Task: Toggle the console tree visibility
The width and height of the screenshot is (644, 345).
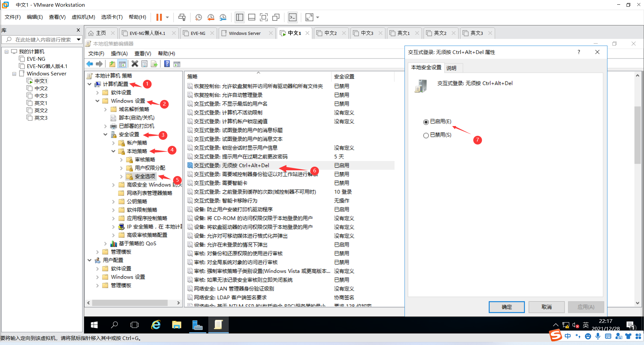Action: 122,64
